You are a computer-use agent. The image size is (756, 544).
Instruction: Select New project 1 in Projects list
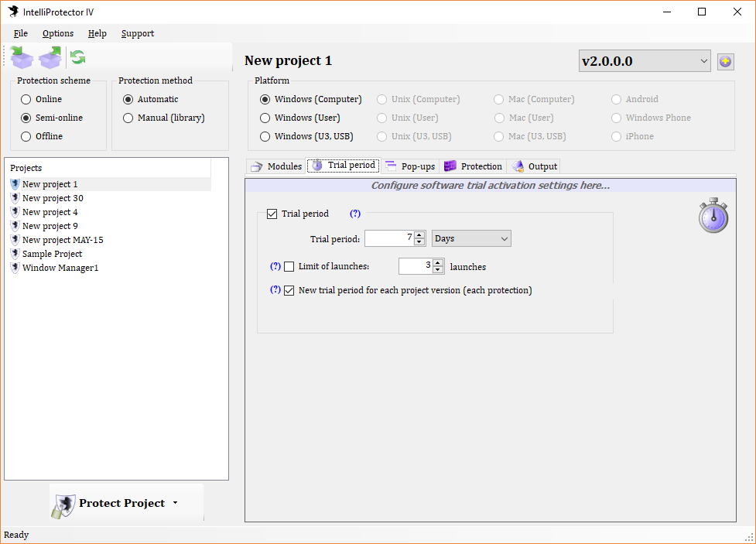click(x=110, y=183)
